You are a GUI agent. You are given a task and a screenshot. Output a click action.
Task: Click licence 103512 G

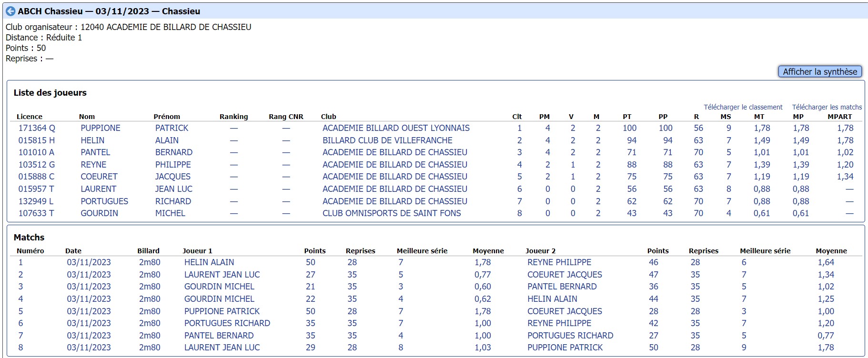coord(37,165)
